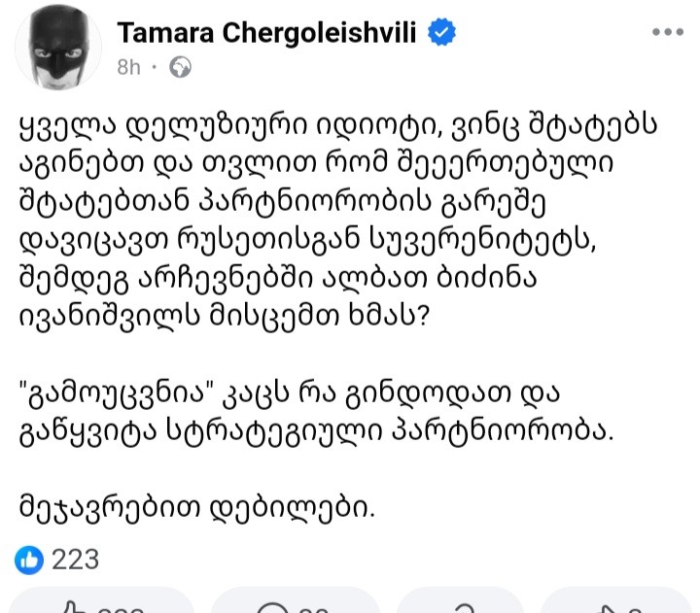Click the globe public audience icon
Image resolution: width=700 pixels, height=613 pixels.
(x=181, y=67)
